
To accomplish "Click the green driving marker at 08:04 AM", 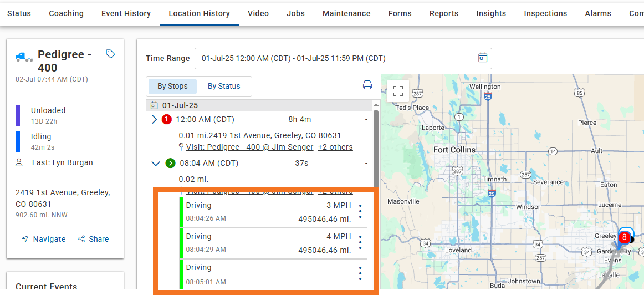I will (x=170, y=163).
